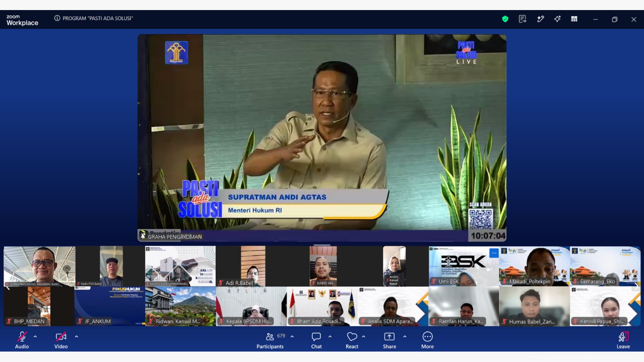This screenshot has width=644, height=362.
Task: Open the options button on Umi BSK tile
Action: point(494,253)
